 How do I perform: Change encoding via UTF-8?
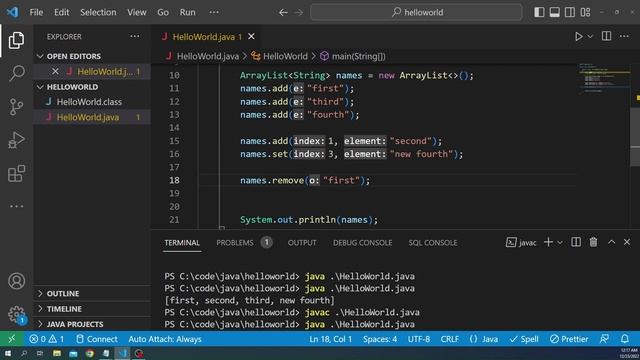[418, 339]
